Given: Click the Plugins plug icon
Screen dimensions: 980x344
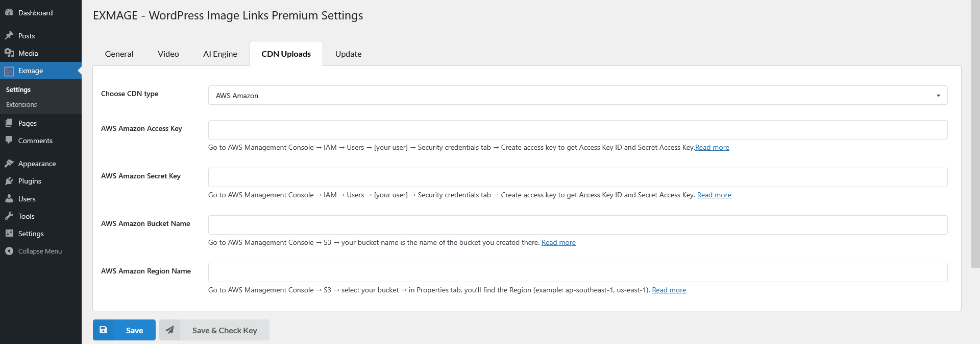Looking at the screenshot, I should pos(9,181).
